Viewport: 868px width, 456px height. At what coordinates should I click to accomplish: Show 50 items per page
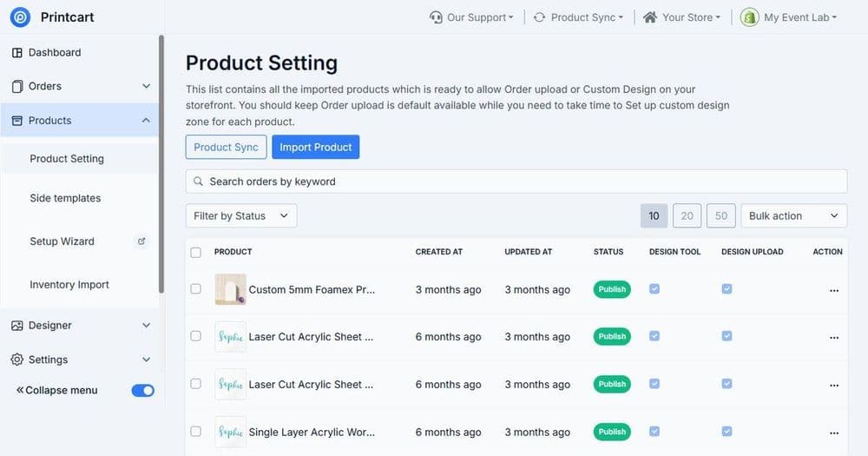[x=720, y=215]
